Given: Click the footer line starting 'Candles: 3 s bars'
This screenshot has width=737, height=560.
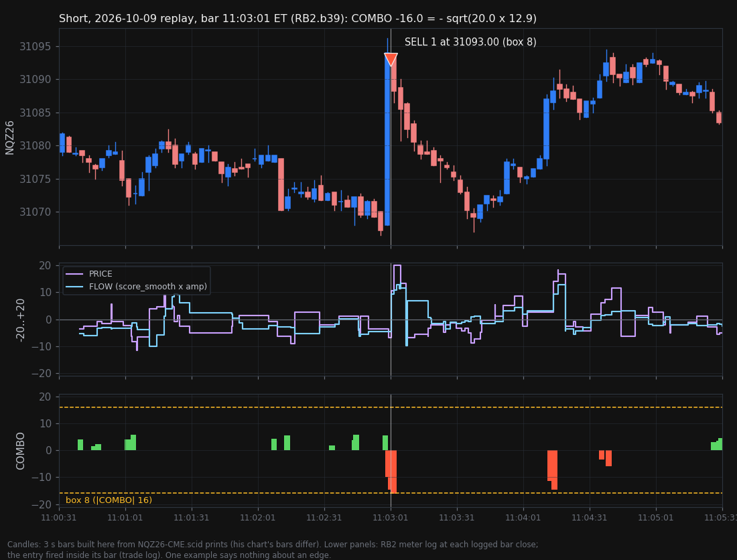Looking at the screenshot, I should point(273,545).
